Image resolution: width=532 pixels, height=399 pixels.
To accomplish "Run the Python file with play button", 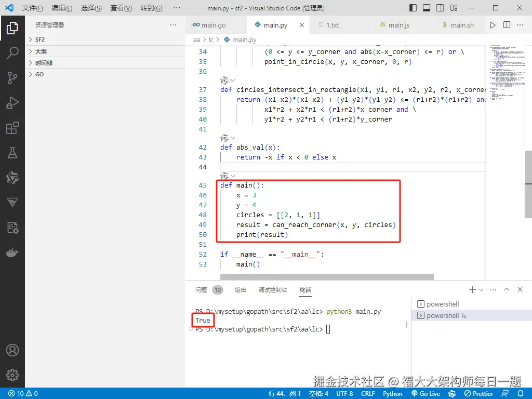I will point(493,25).
